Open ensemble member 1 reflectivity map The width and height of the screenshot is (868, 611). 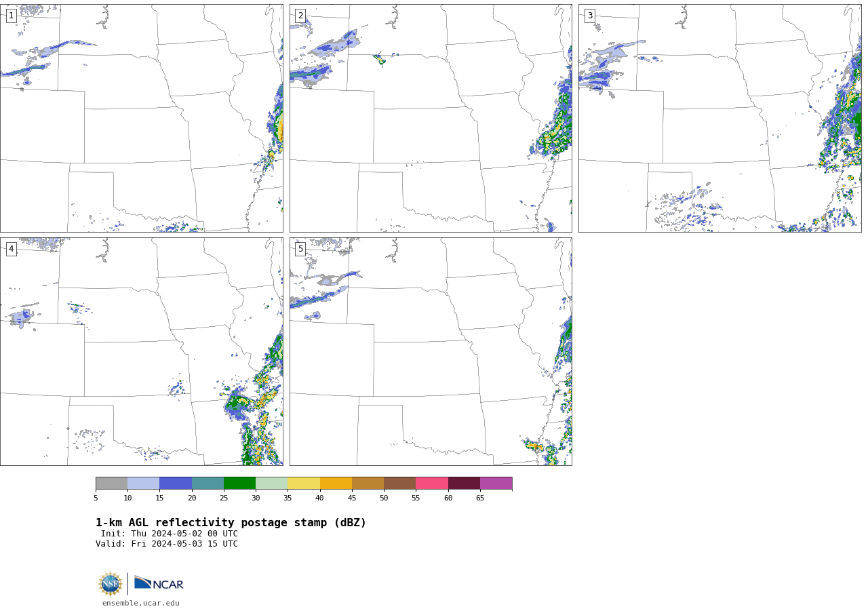(x=142, y=119)
